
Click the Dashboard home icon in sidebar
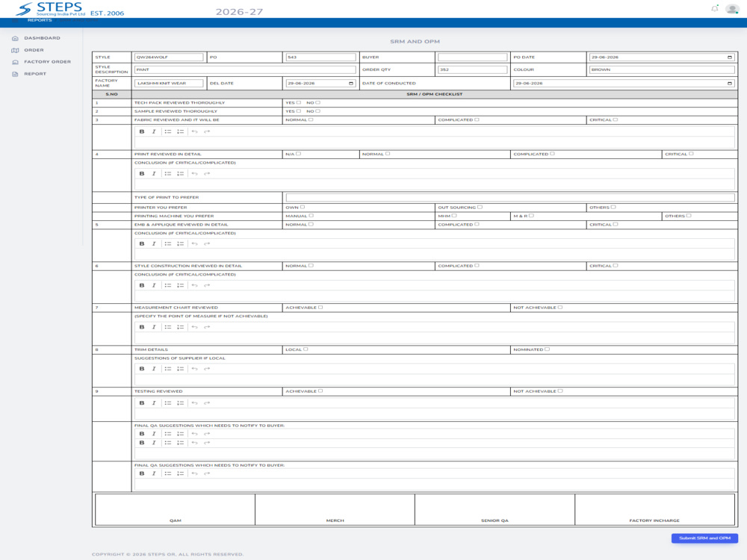(x=15, y=38)
